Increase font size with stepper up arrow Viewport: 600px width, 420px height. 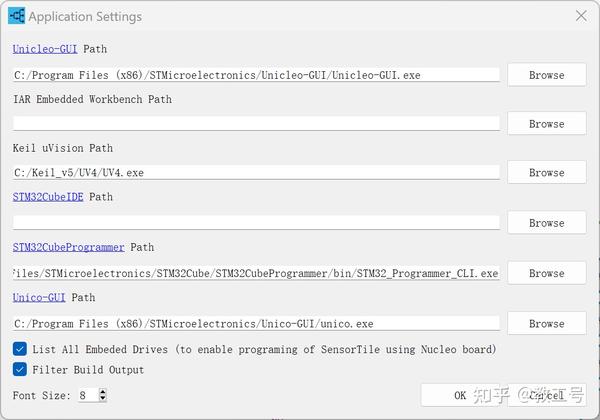[x=102, y=392]
